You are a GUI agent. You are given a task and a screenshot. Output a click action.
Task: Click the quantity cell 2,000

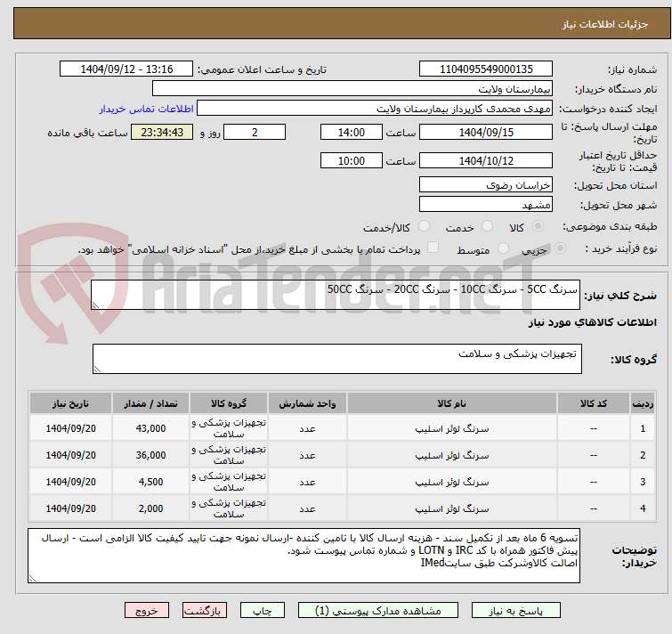click(150, 508)
